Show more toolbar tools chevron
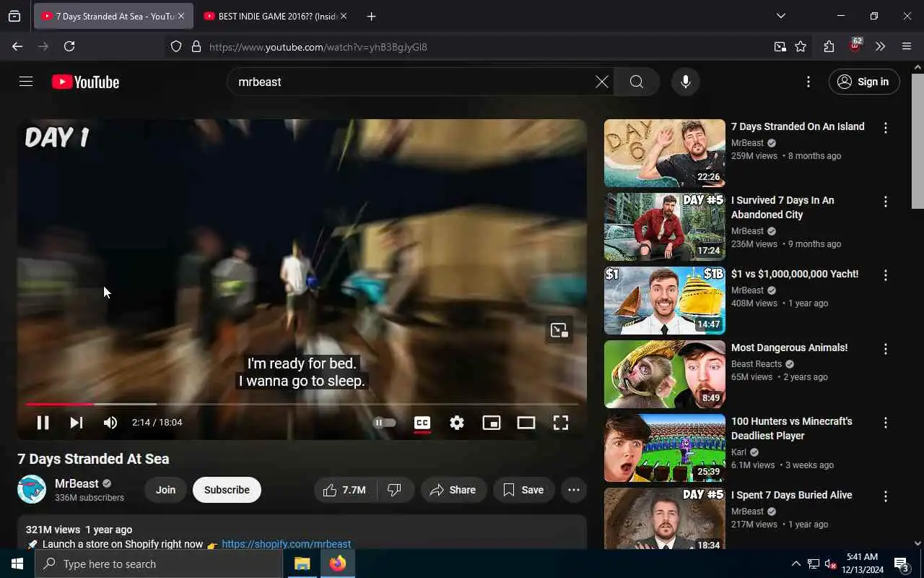This screenshot has width=924, height=578. 881,46
